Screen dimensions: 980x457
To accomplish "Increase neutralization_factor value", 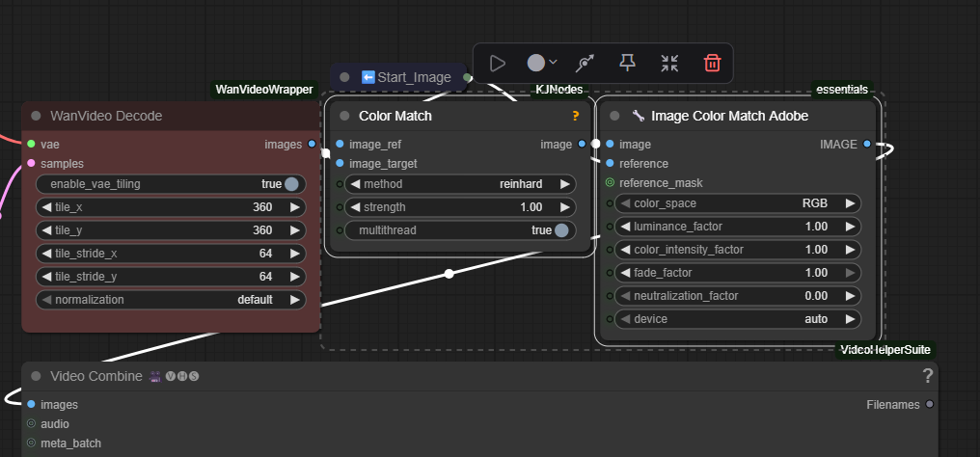I will (x=850, y=296).
